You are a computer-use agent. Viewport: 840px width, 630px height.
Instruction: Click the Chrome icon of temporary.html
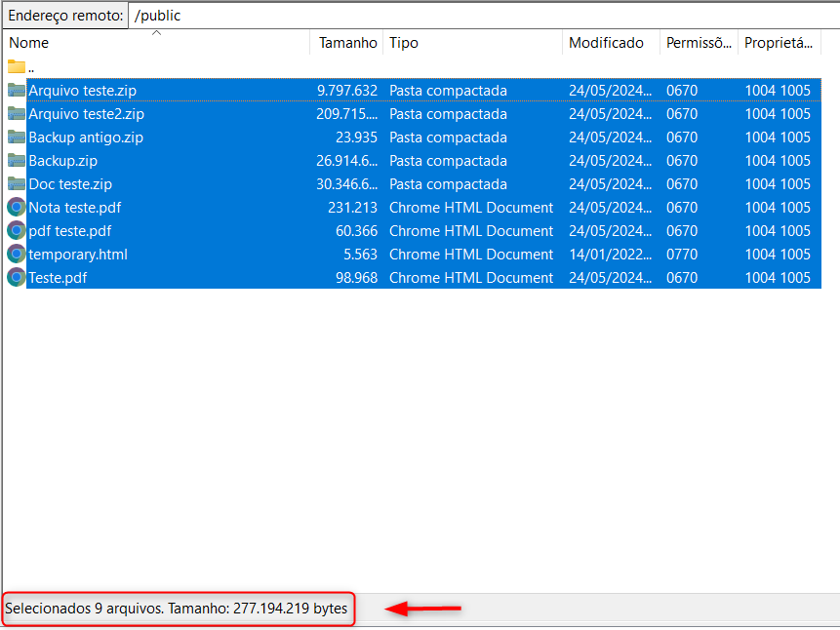pos(17,255)
